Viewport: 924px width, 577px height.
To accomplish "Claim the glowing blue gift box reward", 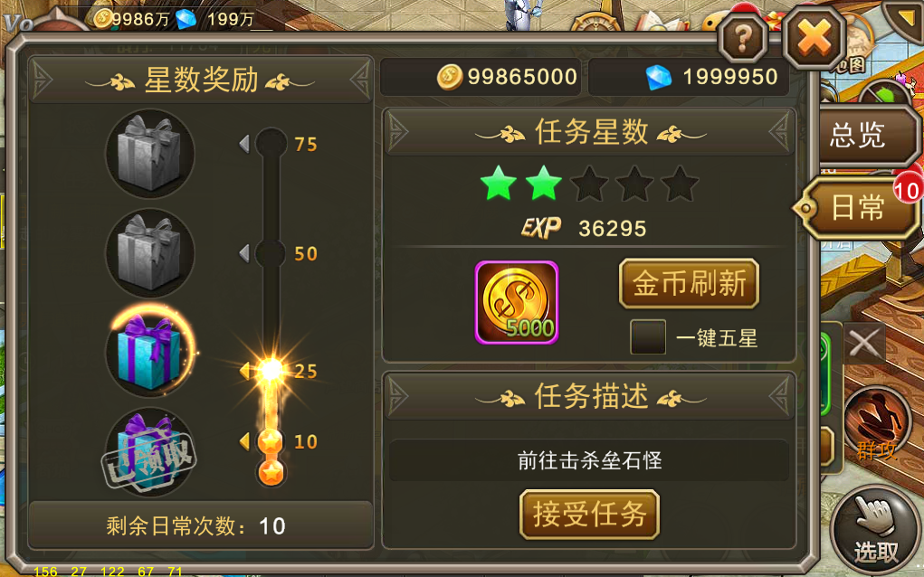I will [149, 352].
